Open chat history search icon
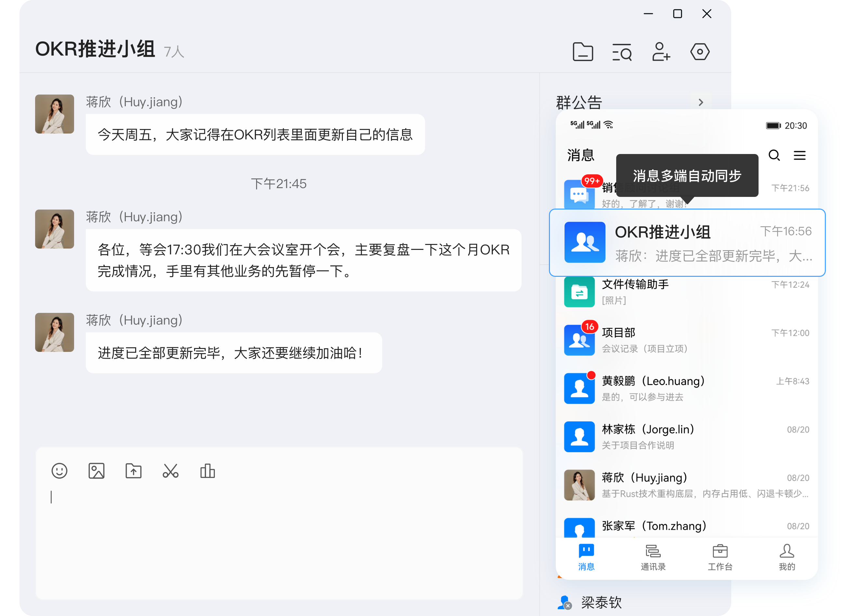Image resolution: width=858 pixels, height=616 pixels. tap(622, 52)
